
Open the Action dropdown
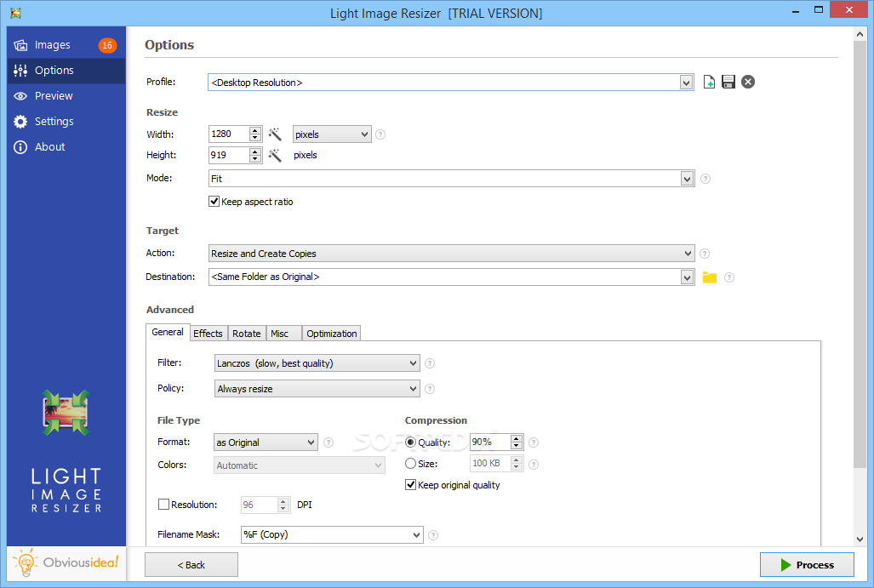click(452, 254)
